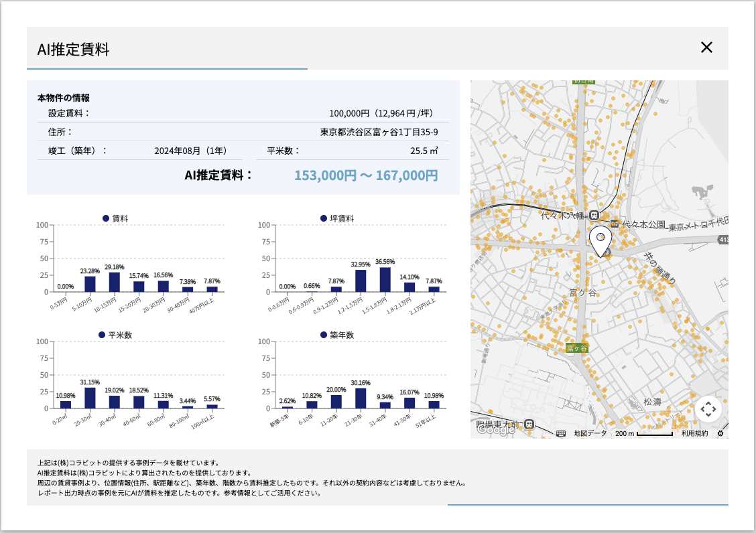This screenshot has height=533, width=756.
Task: Click the 19.02% label above 30-40㎡ bar
Action: pos(114,390)
